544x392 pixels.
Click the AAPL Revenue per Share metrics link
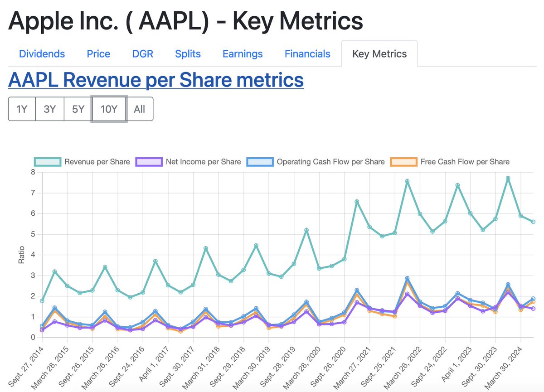click(x=156, y=80)
